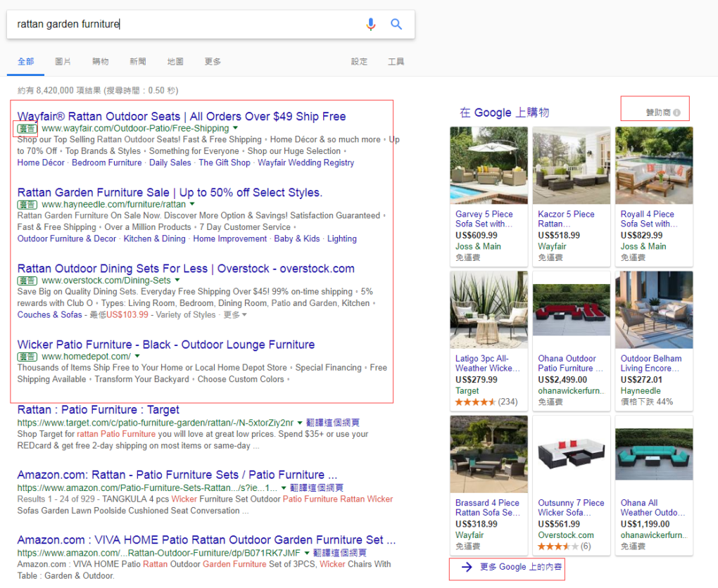Image resolution: width=718 pixels, height=588 pixels.
Task: Click Outdoor Belham Living Encore product image
Action: (x=654, y=309)
